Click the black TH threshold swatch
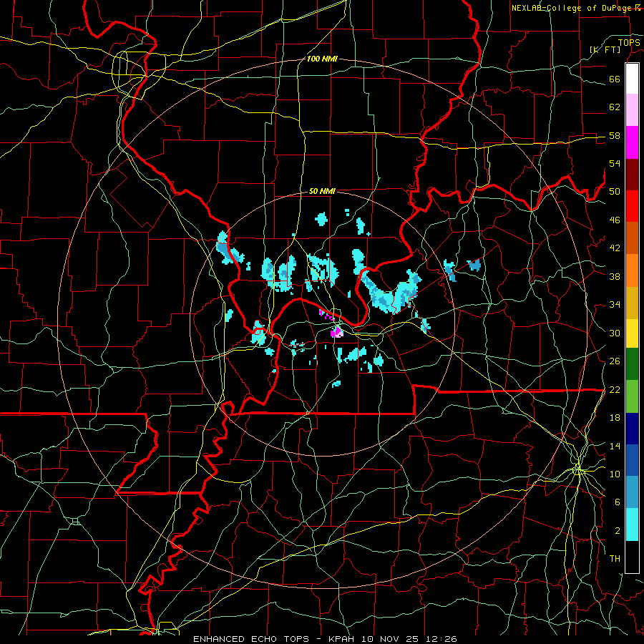The width and height of the screenshot is (644, 644). [632, 557]
